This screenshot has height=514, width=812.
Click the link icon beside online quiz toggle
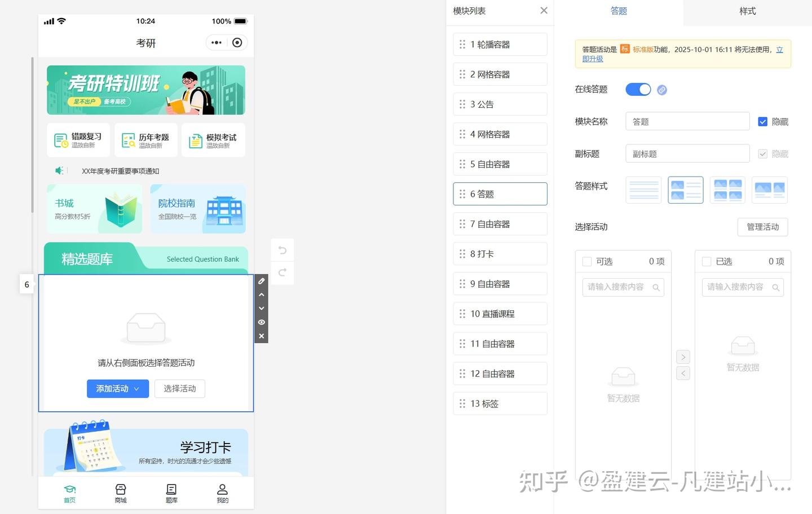(x=662, y=90)
